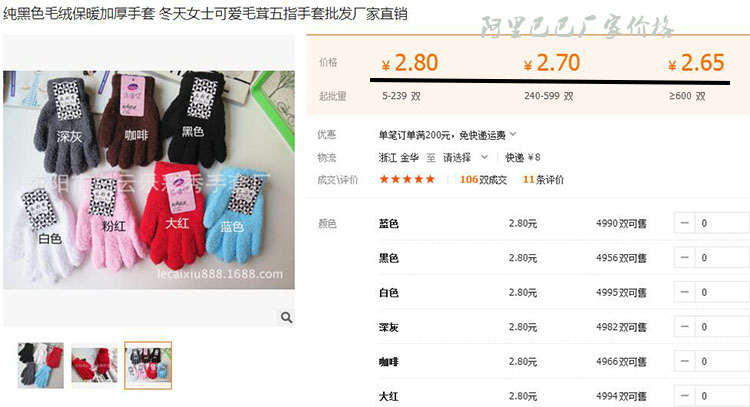The image size is (750, 407).
Task: Open the 106双成交 transactions link
Action: [x=483, y=179]
